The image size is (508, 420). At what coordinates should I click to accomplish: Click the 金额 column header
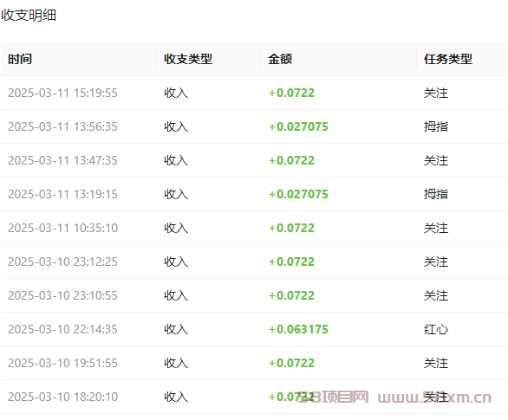pos(280,59)
